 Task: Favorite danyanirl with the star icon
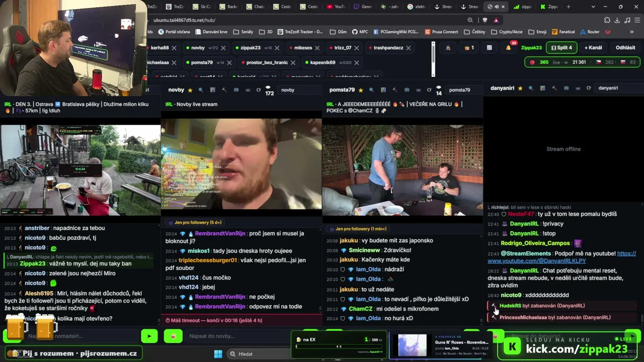[x=520, y=88]
